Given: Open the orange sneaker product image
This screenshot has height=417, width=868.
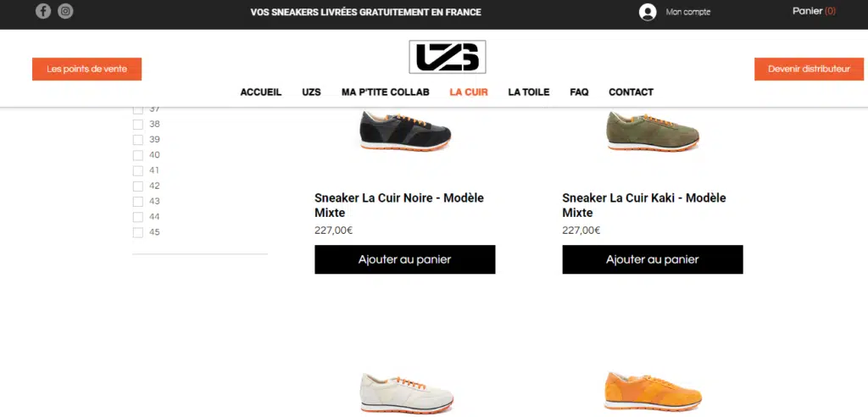Looking at the screenshot, I should pyautogui.click(x=653, y=392).
